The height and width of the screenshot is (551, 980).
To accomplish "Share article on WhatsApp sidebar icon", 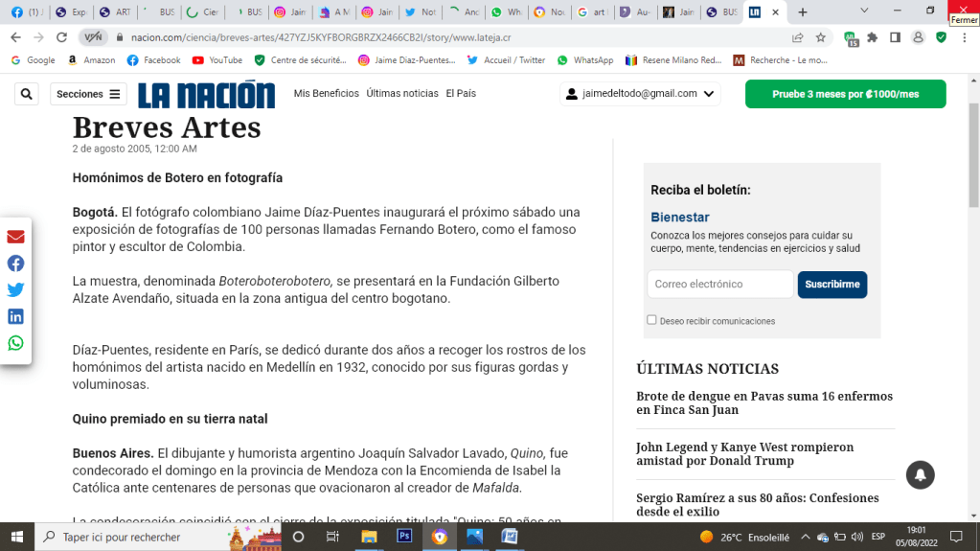I will tap(16, 343).
